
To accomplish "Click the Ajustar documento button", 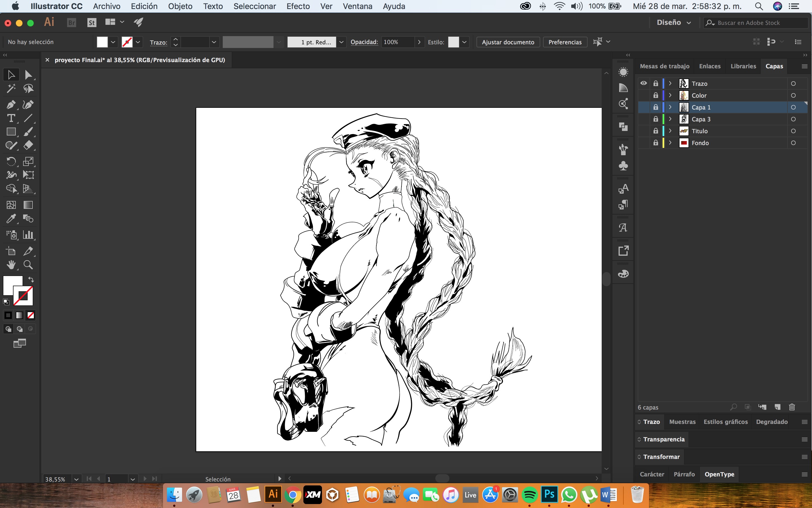I will [x=508, y=42].
